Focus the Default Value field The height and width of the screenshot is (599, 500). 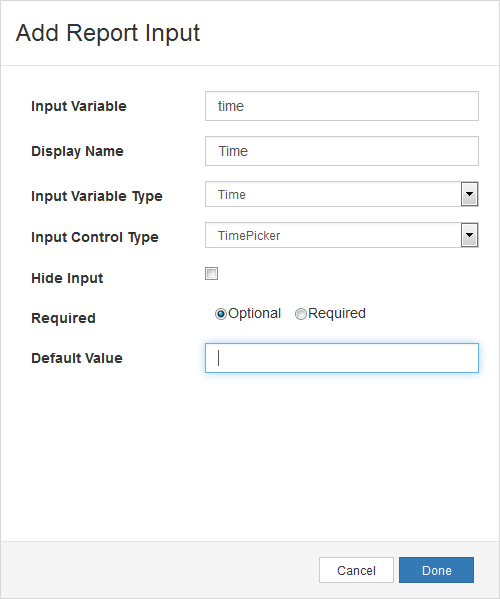[x=341, y=358]
